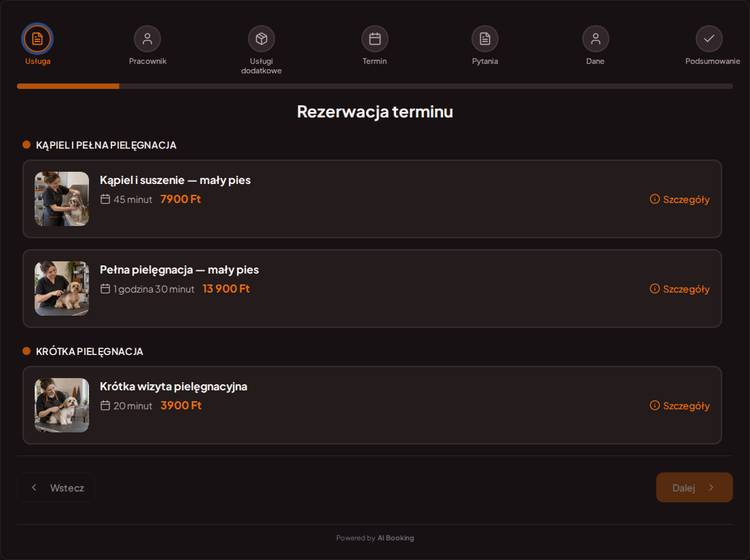Click the Podsumowanie step label

tap(712, 61)
